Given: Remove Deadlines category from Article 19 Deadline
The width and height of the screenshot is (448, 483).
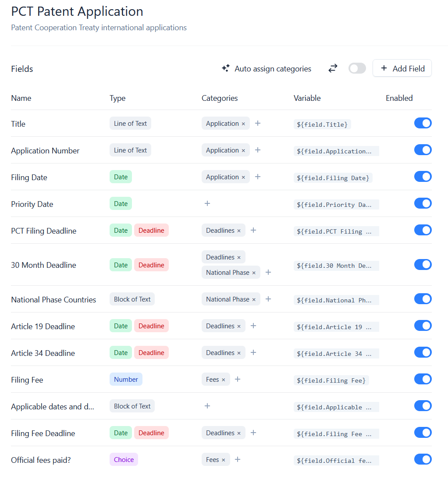Looking at the screenshot, I should pos(239,326).
